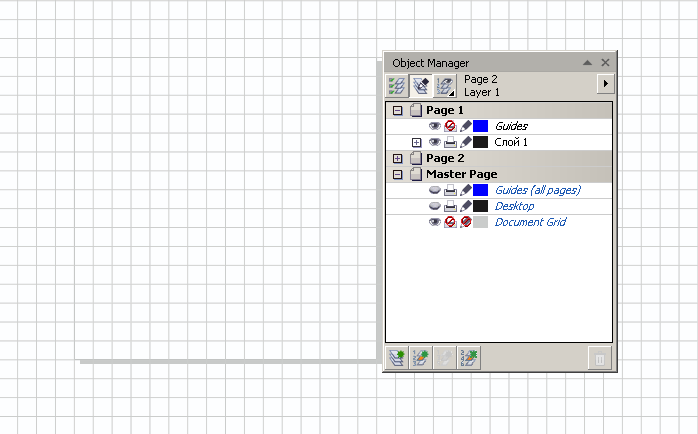Toggle Show Object Properties button

(397, 85)
